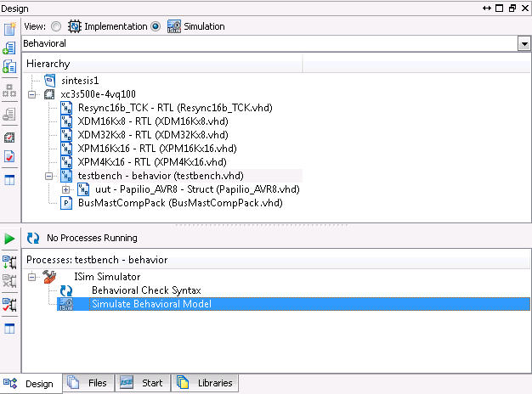The image size is (532, 394).
Task: Select XPM4Kx16 - RTL source entry
Action: tap(152, 162)
